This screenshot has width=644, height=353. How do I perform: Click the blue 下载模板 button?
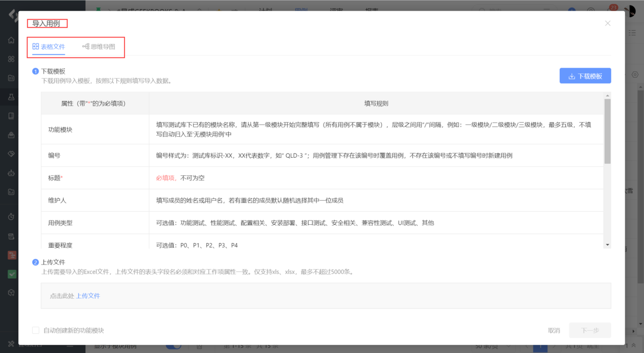(x=585, y=75)
